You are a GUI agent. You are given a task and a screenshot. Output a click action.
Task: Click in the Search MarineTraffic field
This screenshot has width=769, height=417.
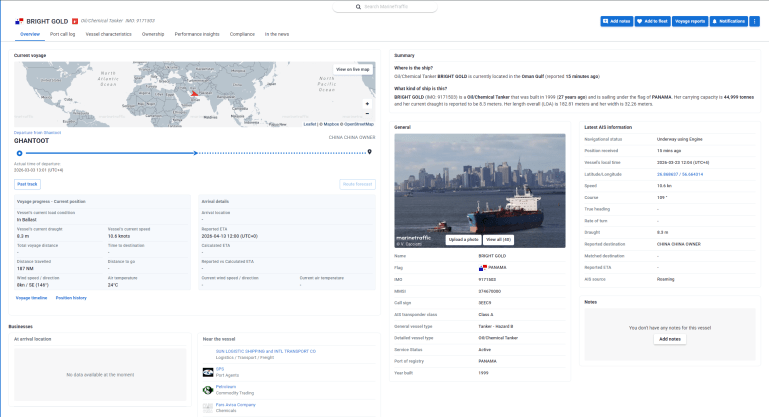(388, 7)
